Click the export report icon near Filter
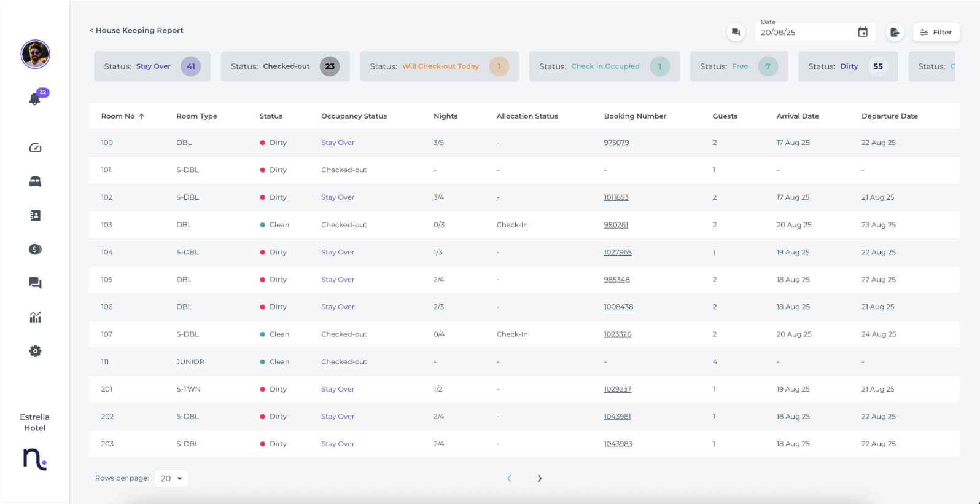 (895, 33)
